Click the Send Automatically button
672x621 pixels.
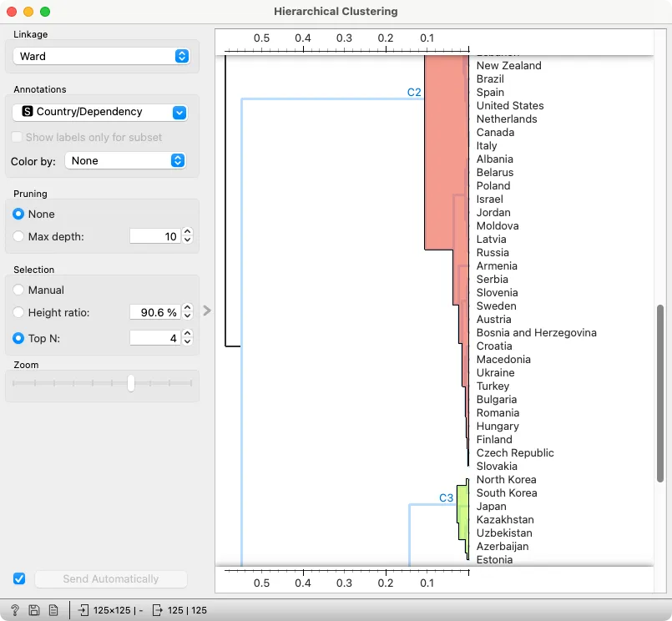(110, 579)
